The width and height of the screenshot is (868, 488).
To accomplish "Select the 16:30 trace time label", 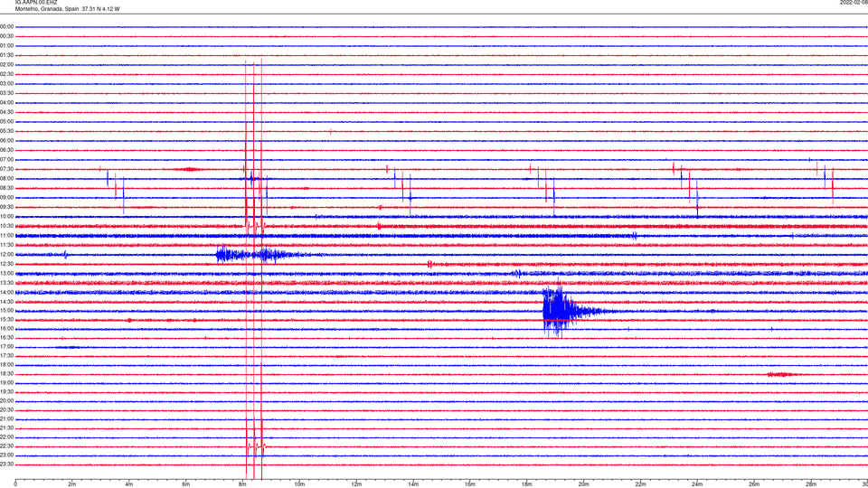I will [x=6, y=337].
